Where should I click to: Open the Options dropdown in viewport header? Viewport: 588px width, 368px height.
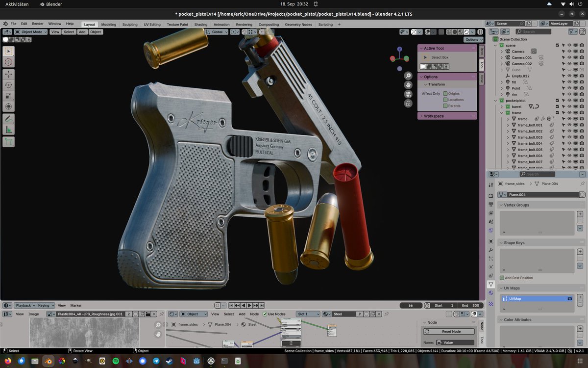[473, 40]
